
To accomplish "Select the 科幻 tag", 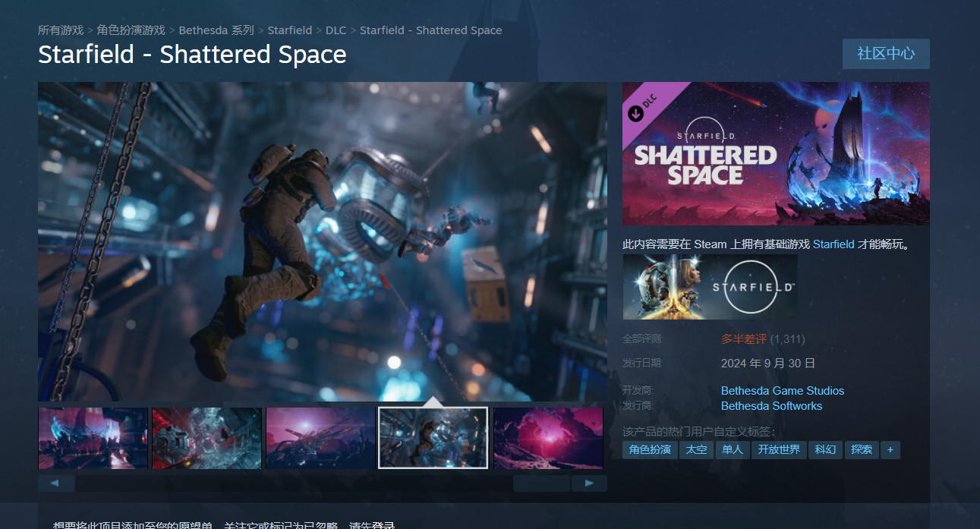I will pos(824,449).
